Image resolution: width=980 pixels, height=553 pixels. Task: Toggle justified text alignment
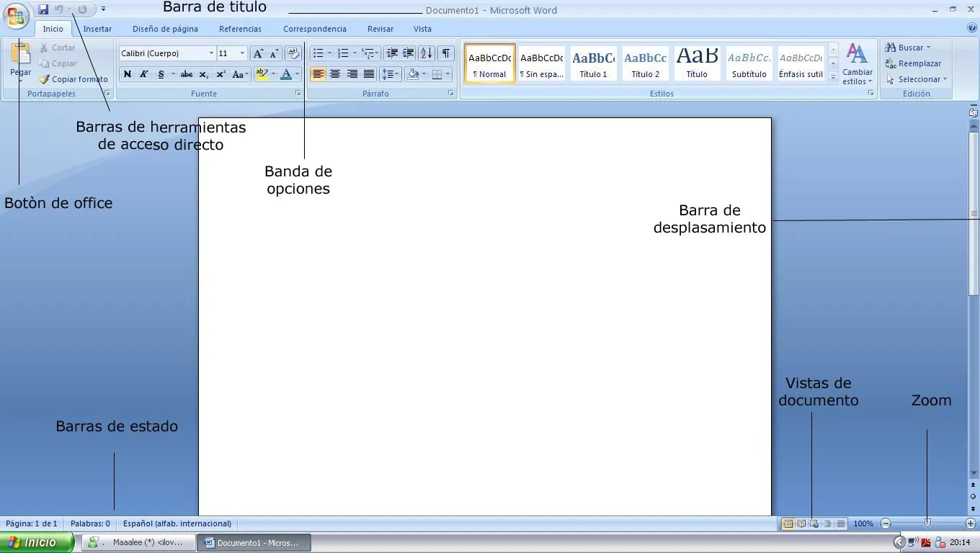[368, 73]
